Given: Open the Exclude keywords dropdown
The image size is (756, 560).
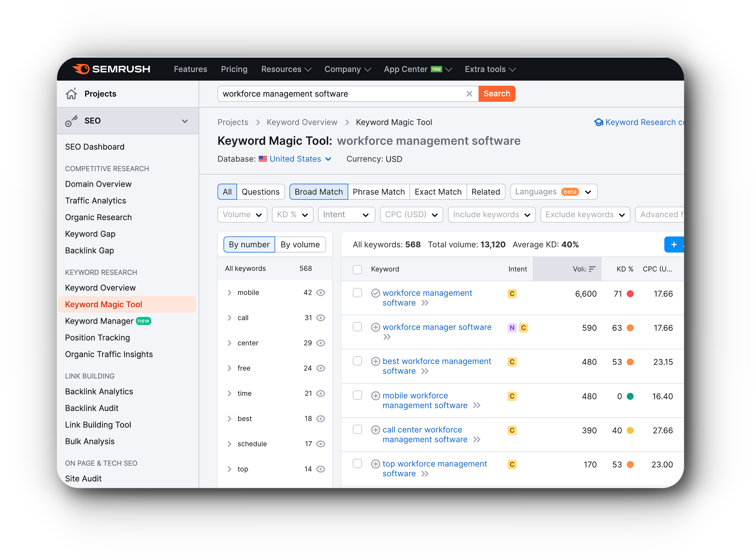Looking at the screenshot, I should [x=586, y=215].
